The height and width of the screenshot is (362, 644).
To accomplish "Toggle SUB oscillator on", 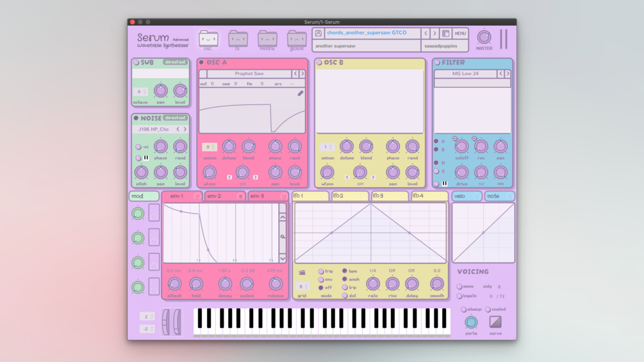I will 136,63.
